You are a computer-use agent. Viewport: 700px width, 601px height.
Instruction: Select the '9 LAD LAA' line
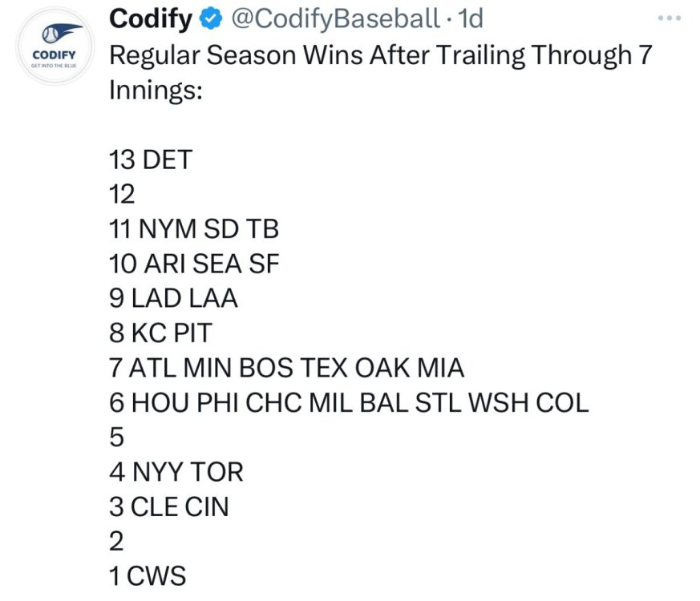[173, 298]
